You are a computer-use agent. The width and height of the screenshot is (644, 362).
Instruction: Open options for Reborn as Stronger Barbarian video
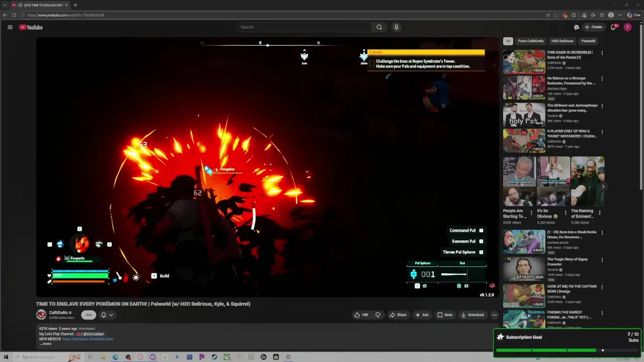[x=602, y=79]
